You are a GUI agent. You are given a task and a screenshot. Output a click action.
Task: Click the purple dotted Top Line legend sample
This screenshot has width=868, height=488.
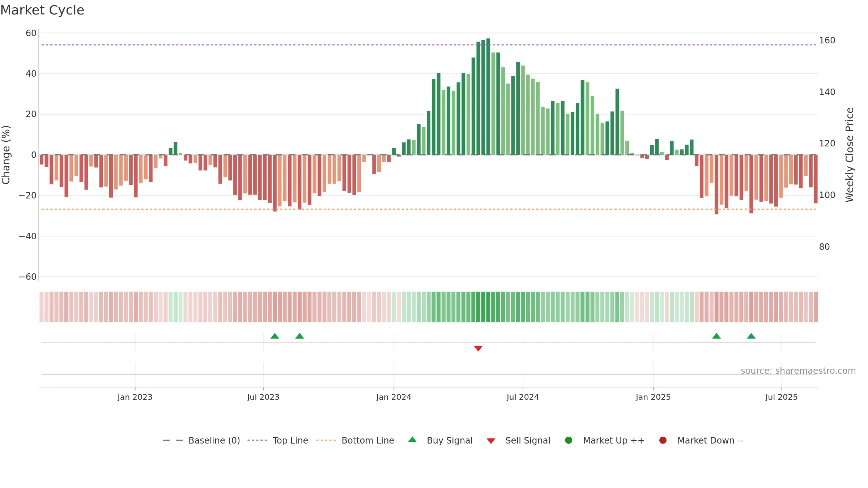coord(257,440)
